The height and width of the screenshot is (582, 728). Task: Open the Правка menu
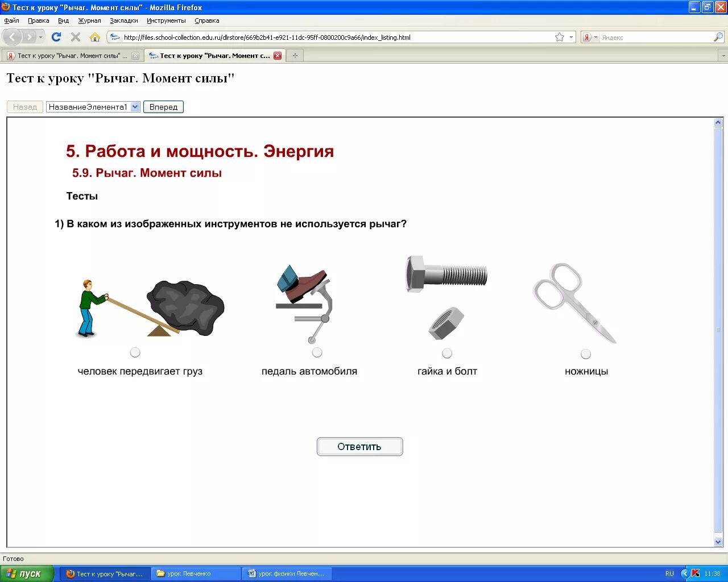click(39, 20)
